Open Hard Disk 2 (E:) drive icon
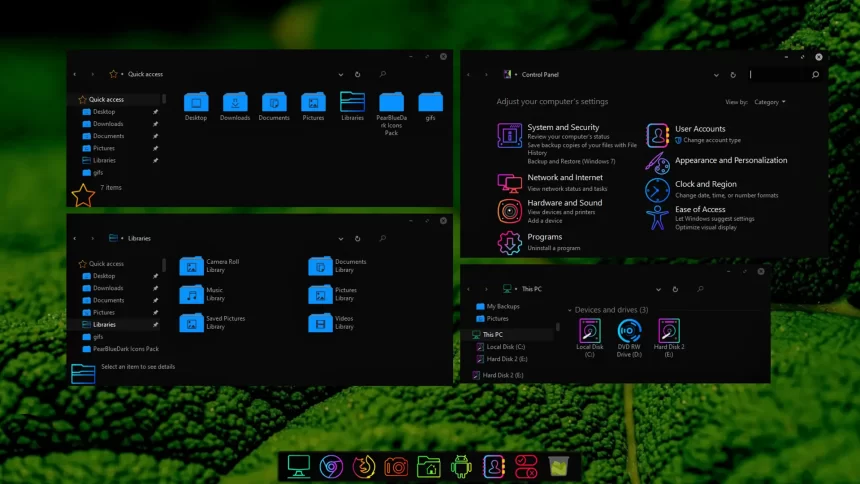The image size is (860, 484). click(x=669, y=331)
